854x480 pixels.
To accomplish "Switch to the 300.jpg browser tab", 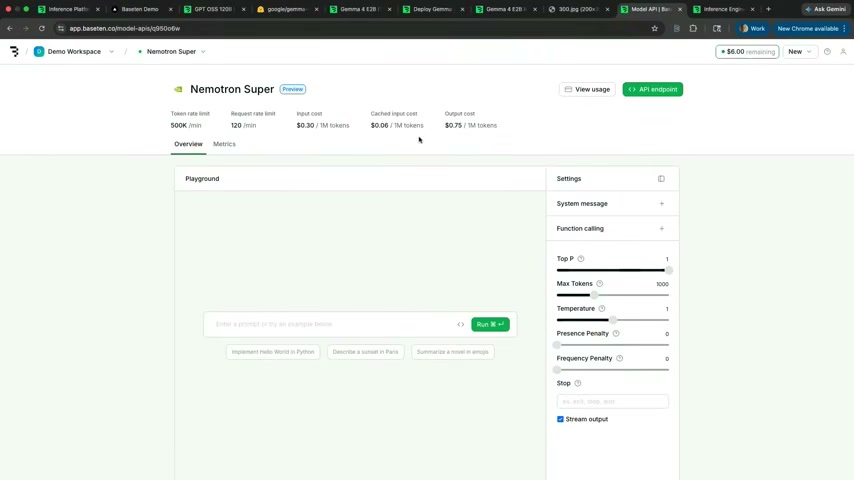I will click(x=578, y=9).
